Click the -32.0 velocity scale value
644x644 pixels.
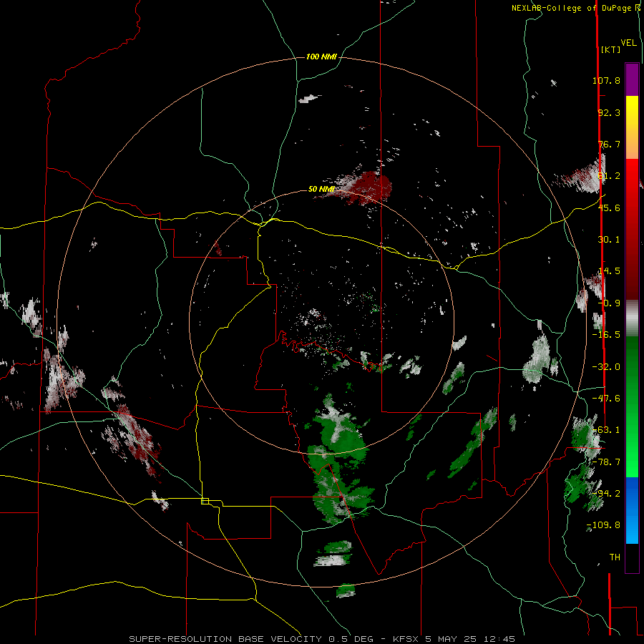[x=606, y=367]
